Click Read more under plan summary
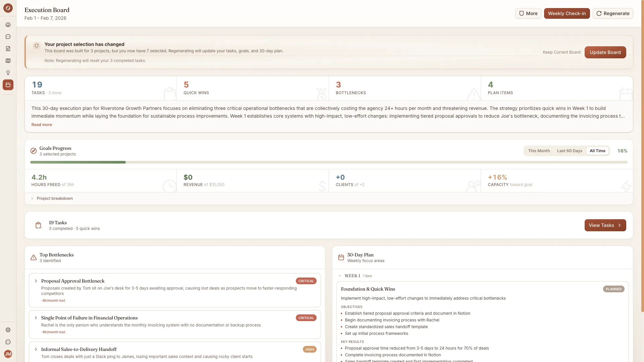This screenshot has width=644, height=362. click(42, 125)
